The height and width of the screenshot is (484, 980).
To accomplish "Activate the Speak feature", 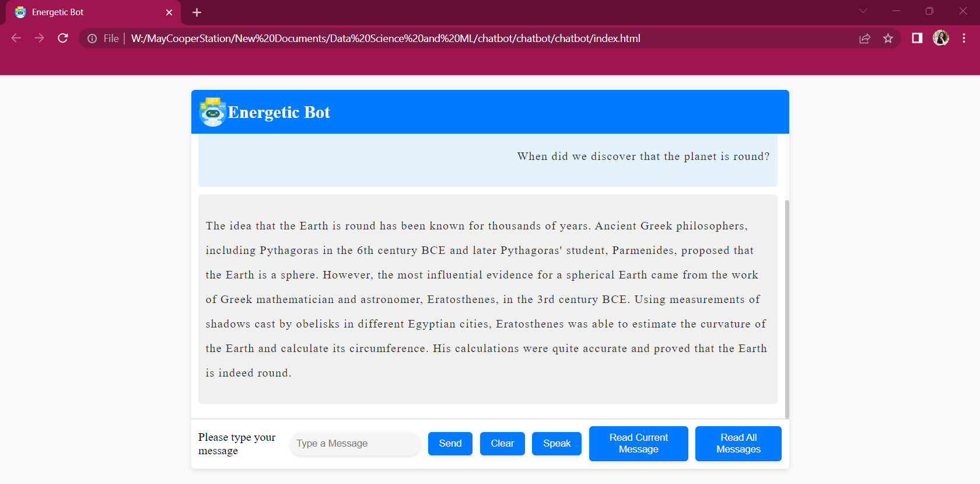I will 556,443.
